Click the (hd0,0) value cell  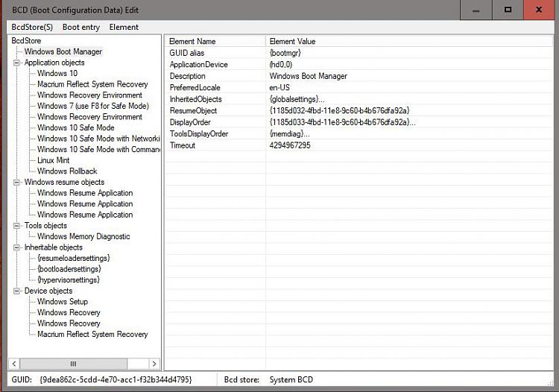tap(280, 65)
